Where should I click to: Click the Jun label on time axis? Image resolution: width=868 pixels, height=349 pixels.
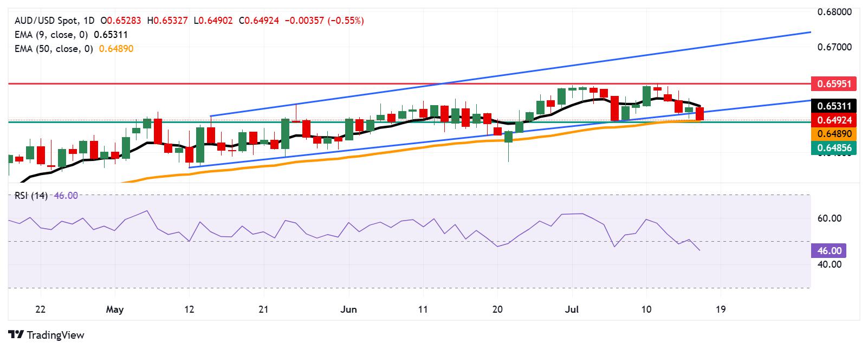(x=348, y=309)
